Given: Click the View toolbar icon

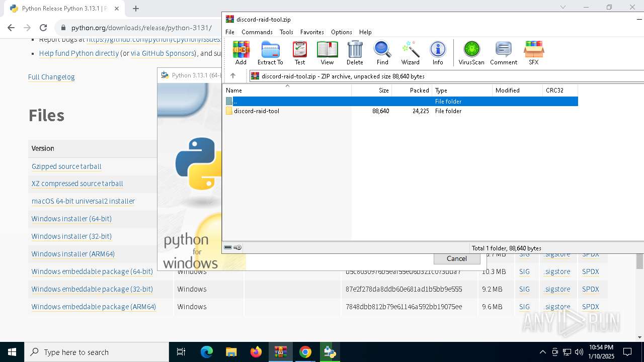Looking at the screenshot, I should [x=327, y=53].
